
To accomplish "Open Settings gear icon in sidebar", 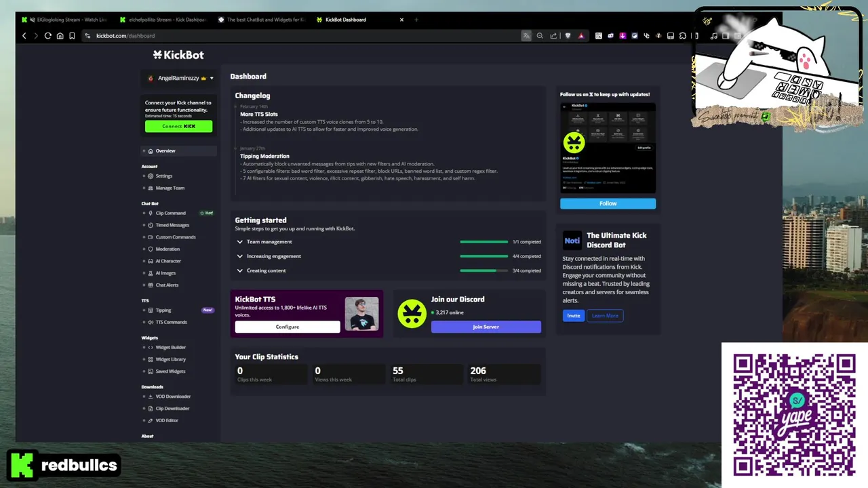I will [x=151, y=176].
